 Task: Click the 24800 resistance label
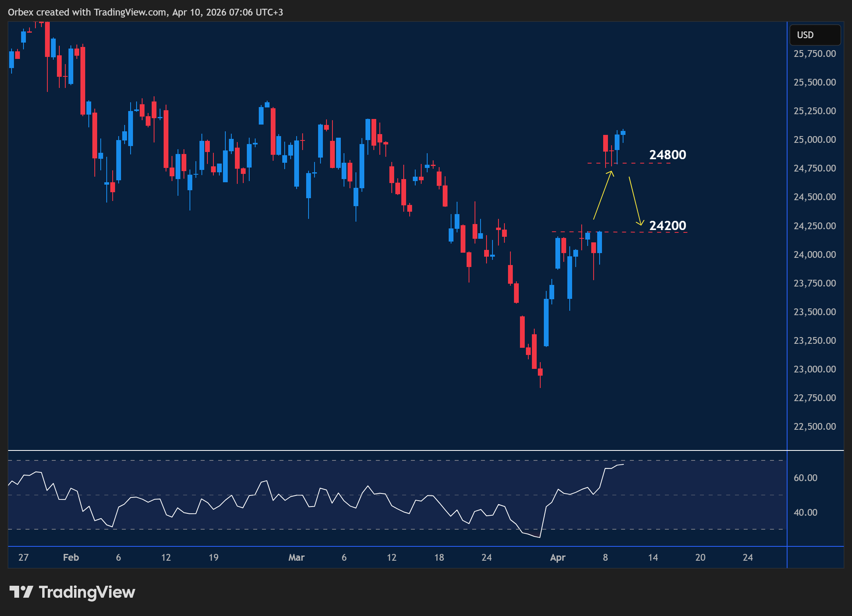pyautogui.click(x=667, y=155)
